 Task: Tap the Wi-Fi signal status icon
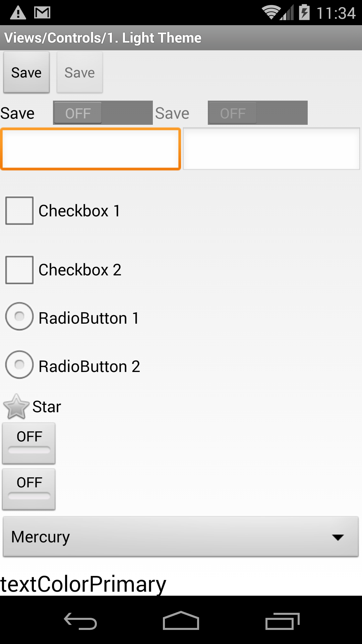pos(271,13)
